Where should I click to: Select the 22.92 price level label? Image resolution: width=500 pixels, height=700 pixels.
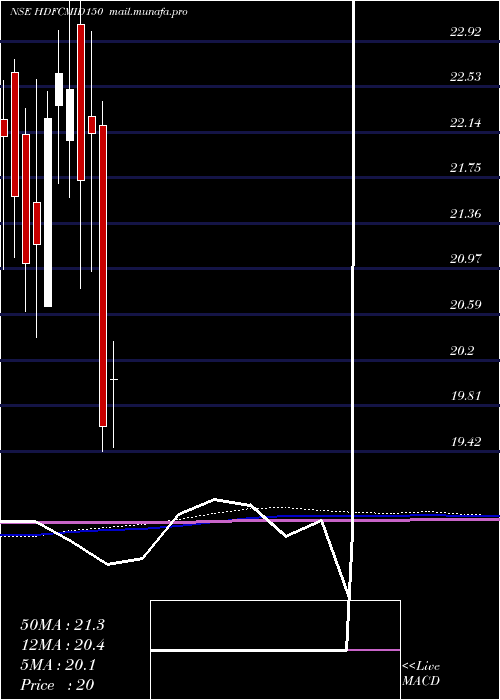click(466, 32)
